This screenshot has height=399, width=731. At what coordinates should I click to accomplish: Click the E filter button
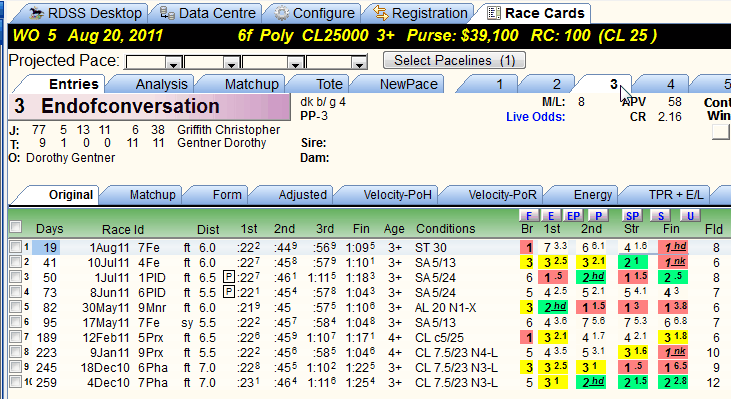551,216
